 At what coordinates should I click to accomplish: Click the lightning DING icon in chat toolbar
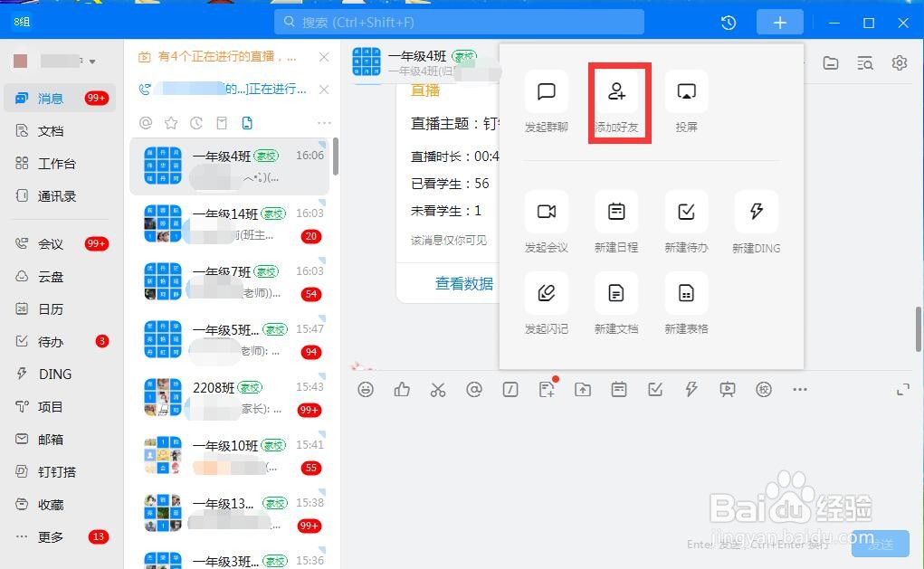click(x=691, y=389)
